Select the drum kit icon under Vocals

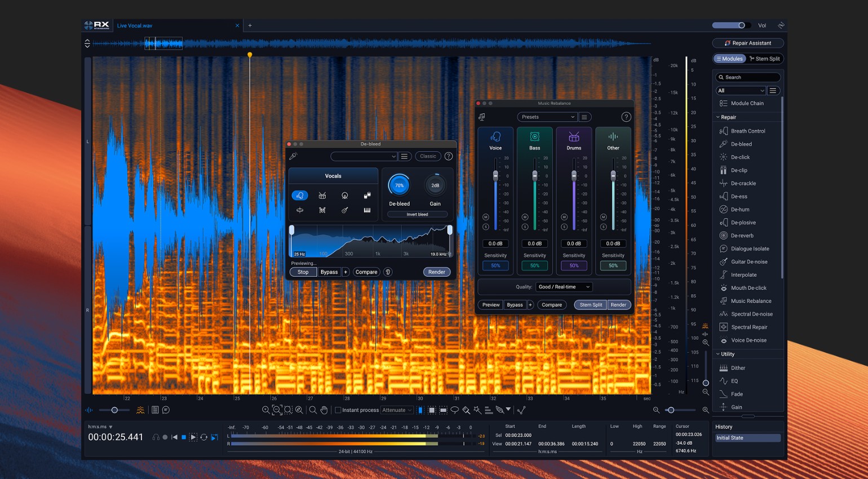(x=322, y=196)
